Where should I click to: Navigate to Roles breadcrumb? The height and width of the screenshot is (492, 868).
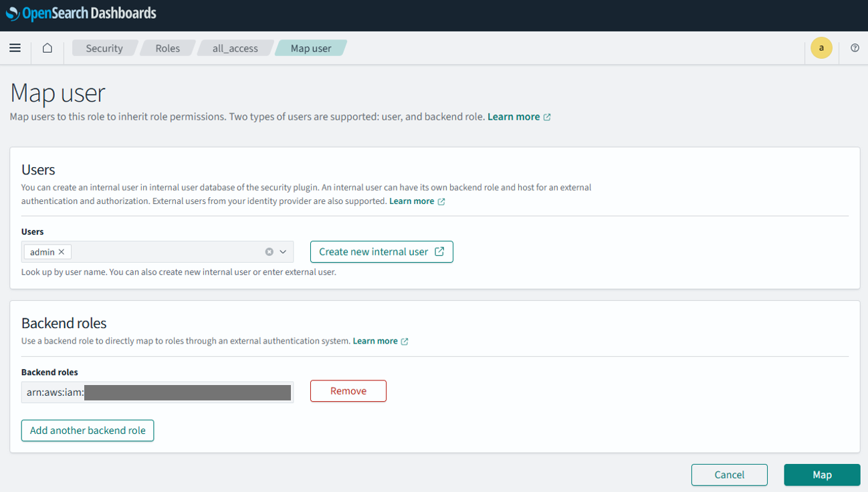(x=168, y=48)
